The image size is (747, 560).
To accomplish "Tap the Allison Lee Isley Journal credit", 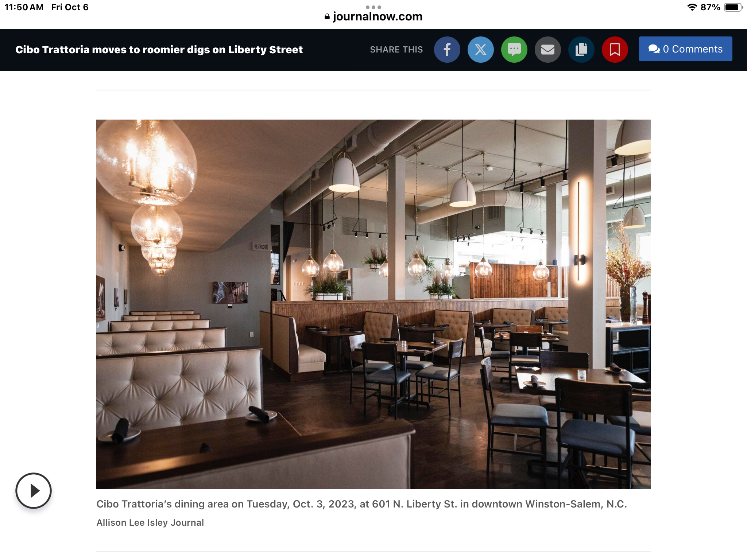I will 150,522.
